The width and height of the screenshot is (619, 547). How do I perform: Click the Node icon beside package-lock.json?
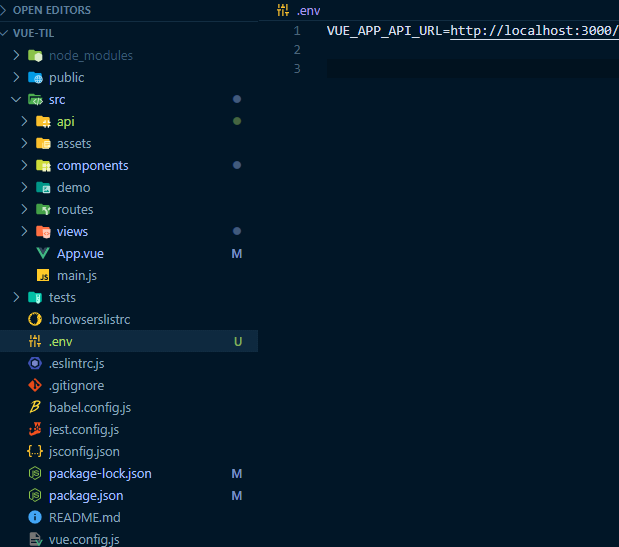pos(35,473)
